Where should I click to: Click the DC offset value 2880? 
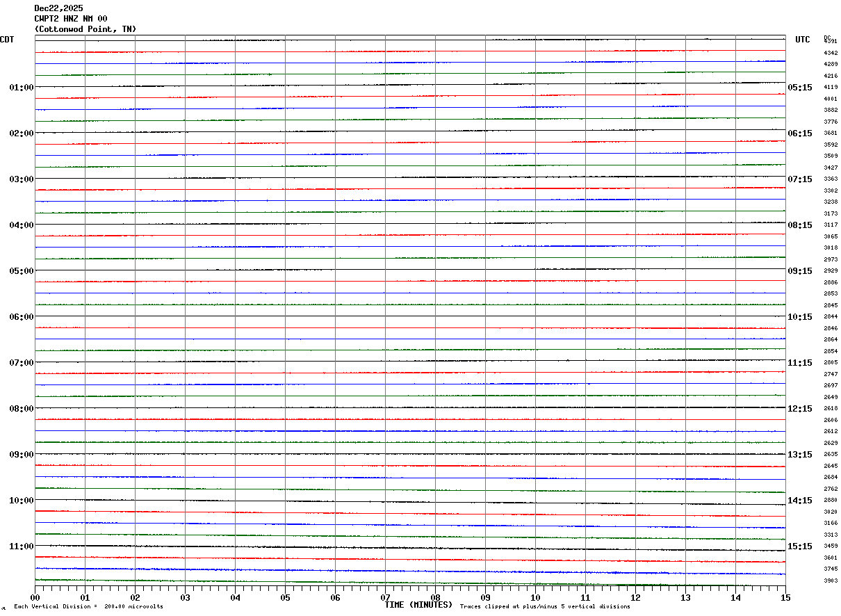[x=831, y=500]
